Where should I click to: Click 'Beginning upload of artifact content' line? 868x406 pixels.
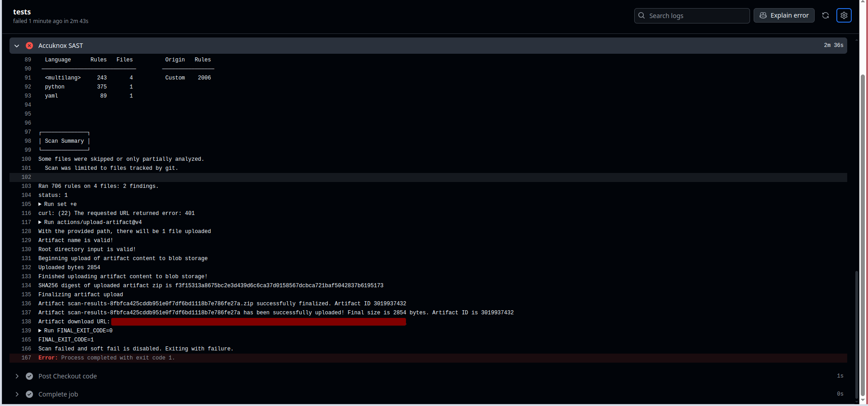(x=123, y=258)
